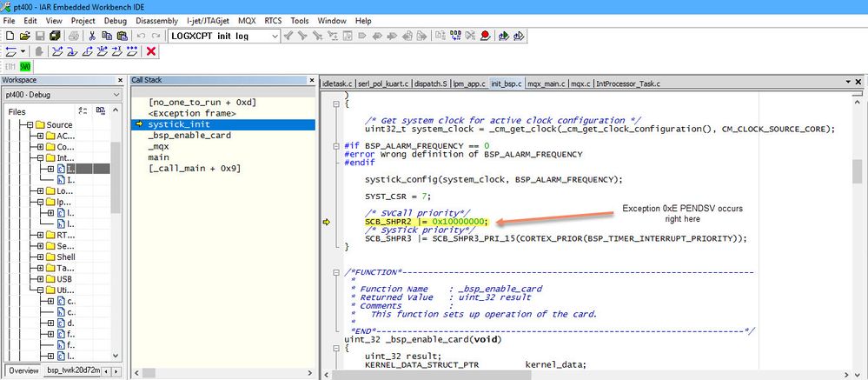Click the Step Into debug icon
Screen dimensions: 868x380
[72, 51]
